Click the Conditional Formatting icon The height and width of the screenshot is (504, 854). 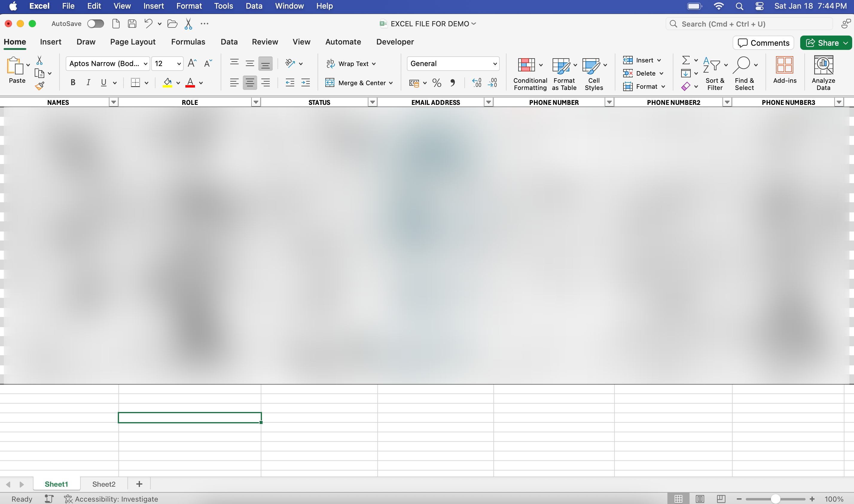point(526,65)
